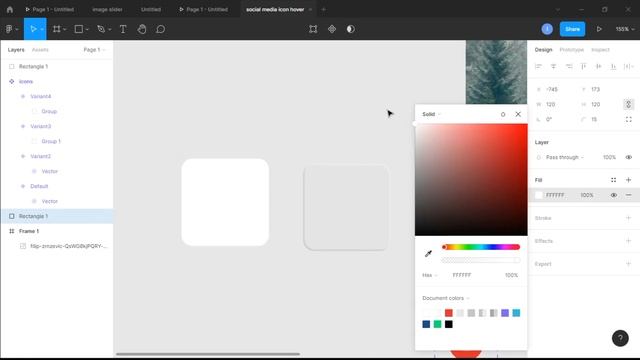Switch to the Prototype tab
Screen dimensions: 640x360
pos(571,50)
